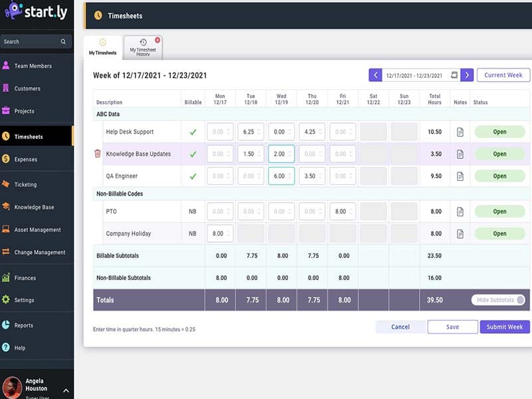
Task: Click the Current Week button
Action: (x=503, y=75)
